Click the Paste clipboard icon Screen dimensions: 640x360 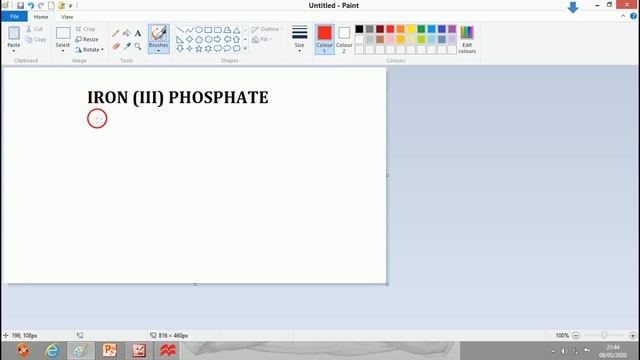[14, 33]
